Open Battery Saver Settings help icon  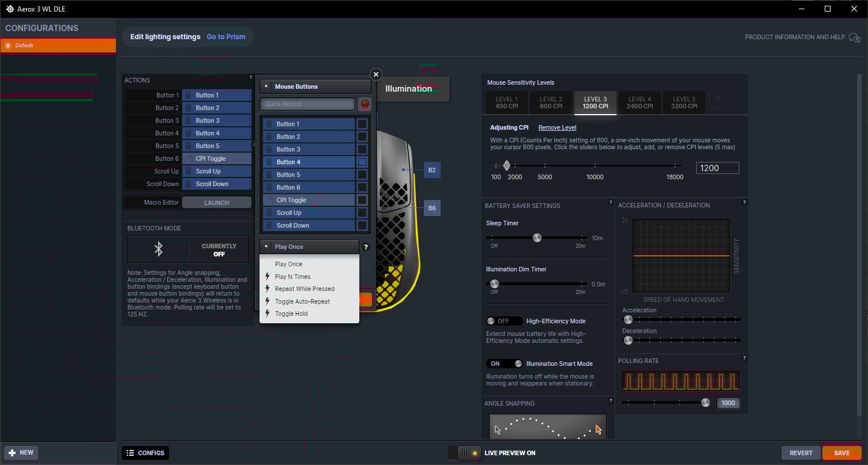[610, 202]
